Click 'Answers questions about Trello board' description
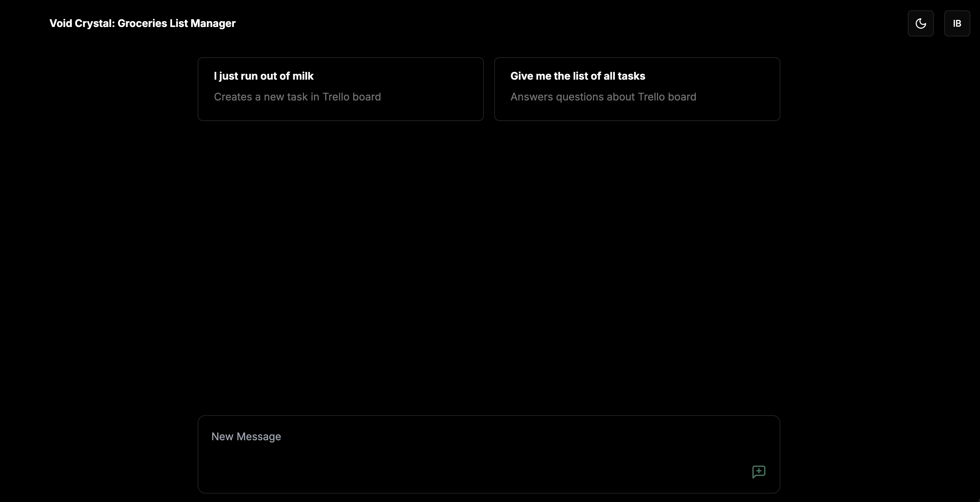The image size is (980, 502). (603, 97)
